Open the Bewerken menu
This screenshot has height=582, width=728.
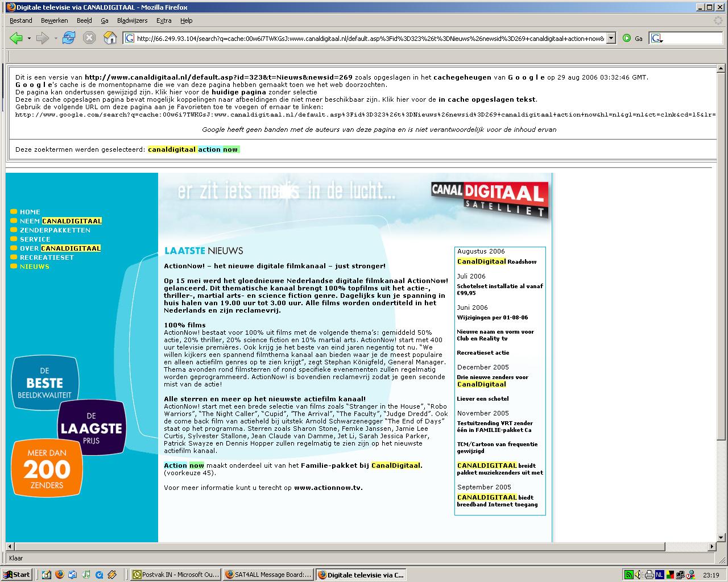pos(54,20)
